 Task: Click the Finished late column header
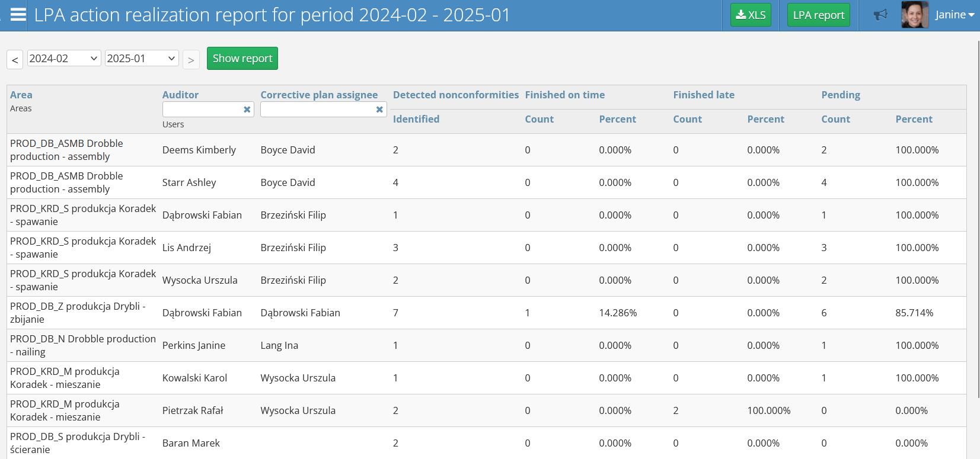coord(704,95)
